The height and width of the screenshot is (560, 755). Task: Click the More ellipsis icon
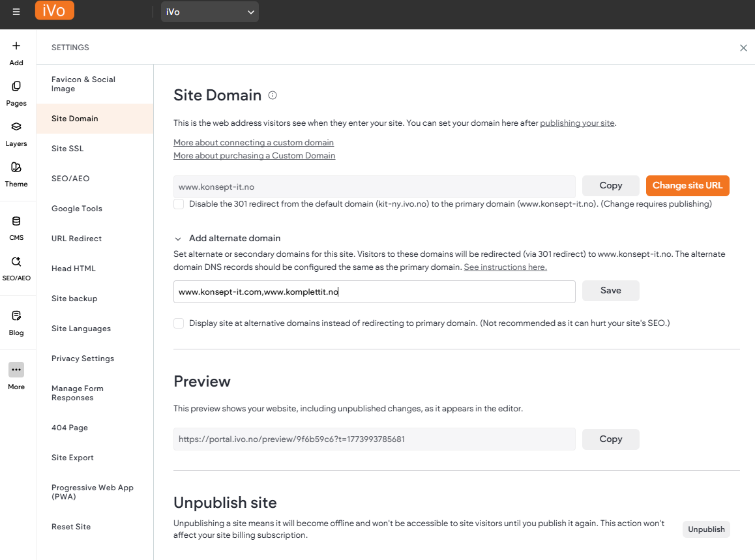click(16, 370)
